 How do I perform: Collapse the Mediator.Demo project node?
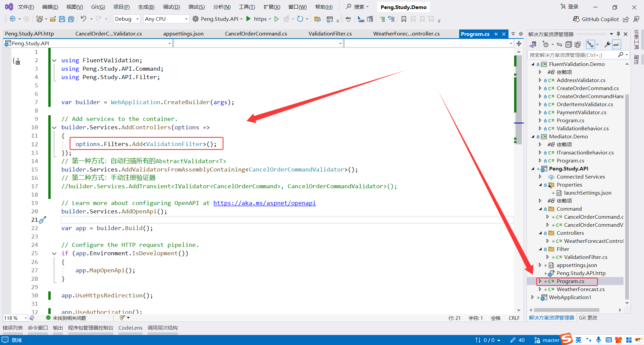[533, 137]
